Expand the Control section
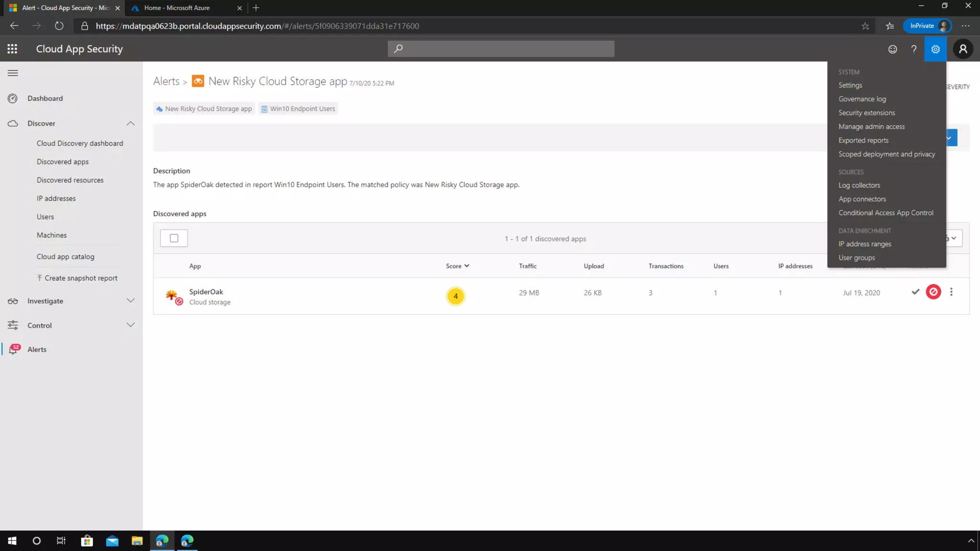 tap(130, 325)
